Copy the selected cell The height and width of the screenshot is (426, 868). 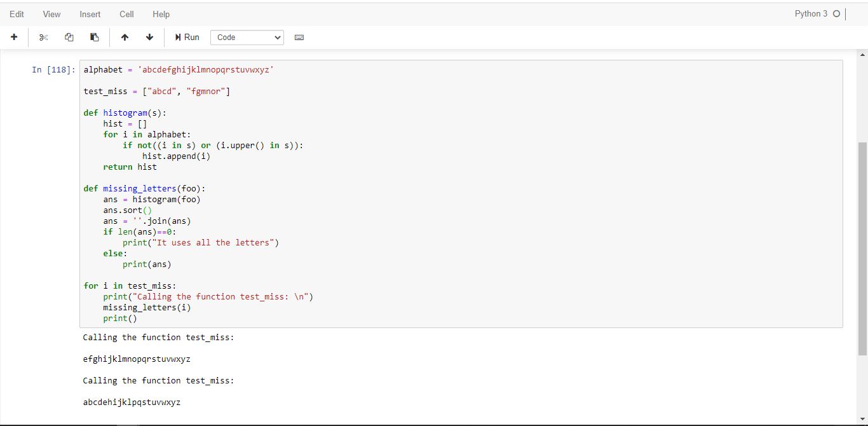[x=69, y=38]
